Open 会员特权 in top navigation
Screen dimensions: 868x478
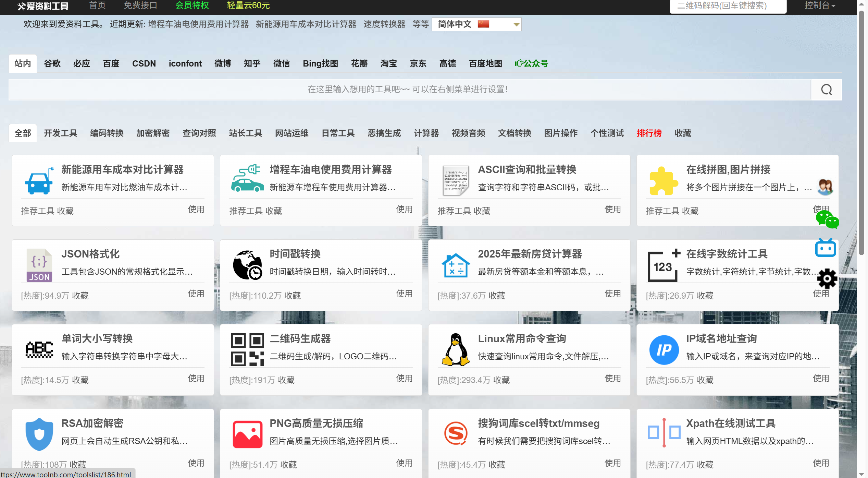(192, 5)
